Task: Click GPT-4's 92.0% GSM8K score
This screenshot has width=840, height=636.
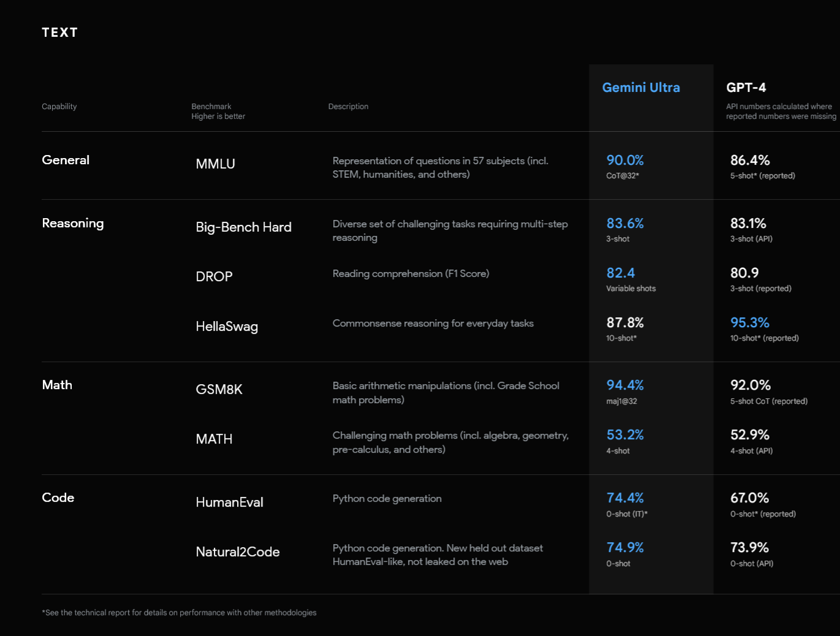Action: 751,385
